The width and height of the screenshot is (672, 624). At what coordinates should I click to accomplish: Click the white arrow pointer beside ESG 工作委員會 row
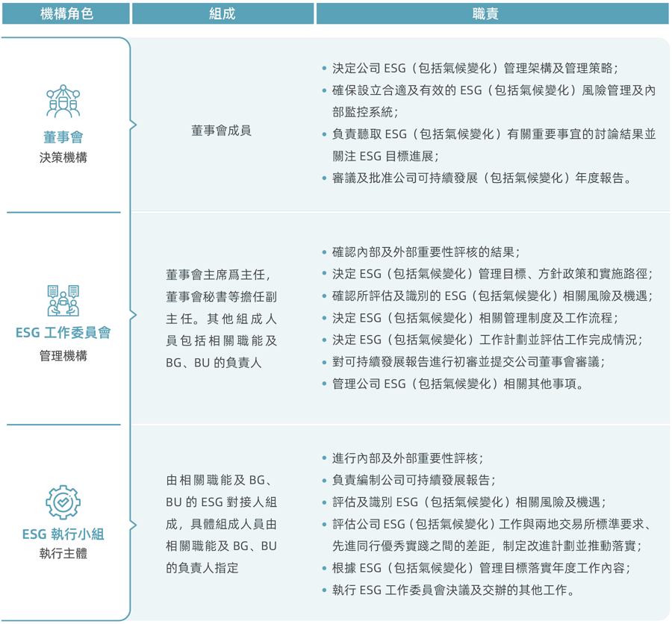point(132,315)
